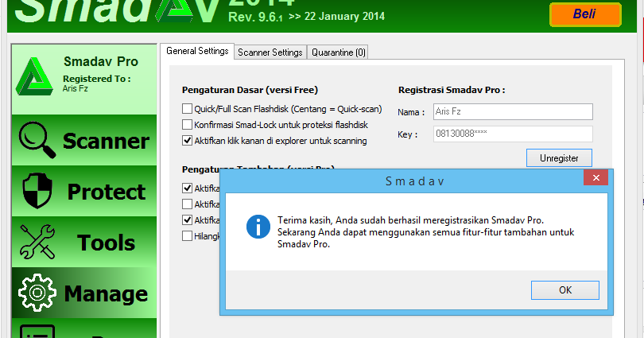Screen dimensions: 644x338
Task: Confirm the dialog with OK
Action: [565, 290]
